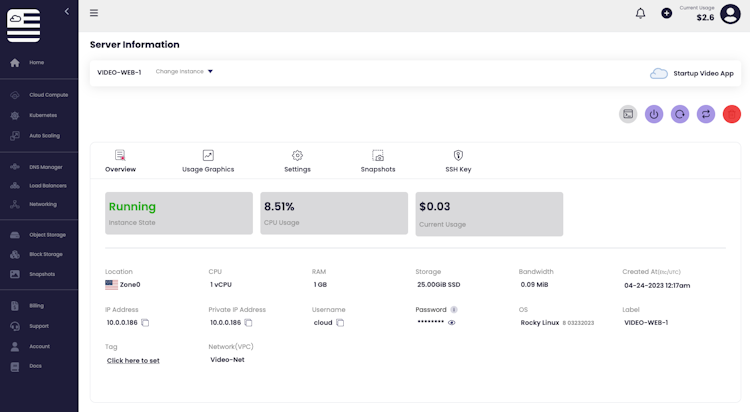750x412 pixels.
Task: Open the notifications bell
Action: [x=641, y=13]
